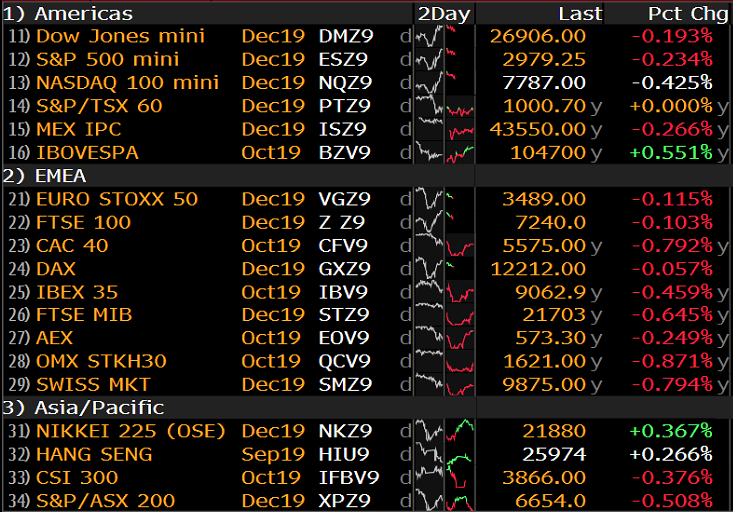Open Dow Jones mini futures row
The width and height of the screenshot is (733, 512).
pos(366,36)
